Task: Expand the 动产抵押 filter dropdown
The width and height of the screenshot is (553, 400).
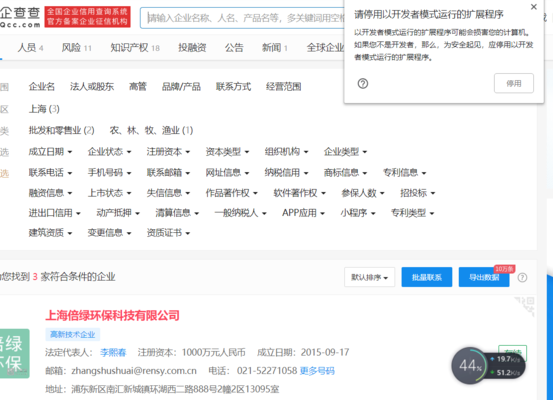Action: pyautogui.click(x=118, y=213)
